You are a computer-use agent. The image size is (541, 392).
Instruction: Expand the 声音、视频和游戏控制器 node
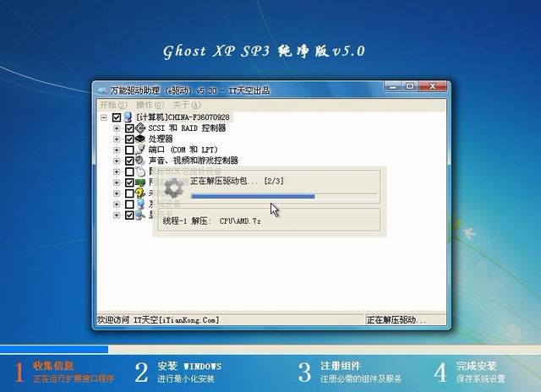117,161
